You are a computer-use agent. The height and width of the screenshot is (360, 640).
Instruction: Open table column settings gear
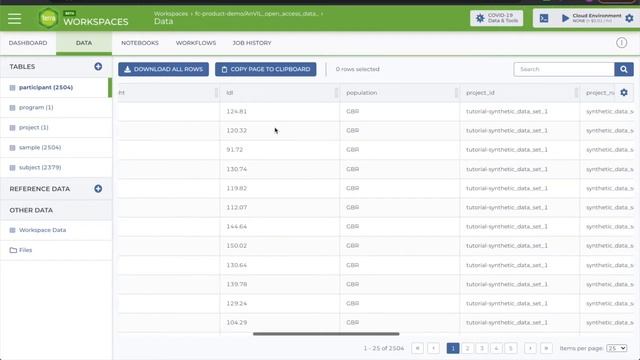pos(624,93)
